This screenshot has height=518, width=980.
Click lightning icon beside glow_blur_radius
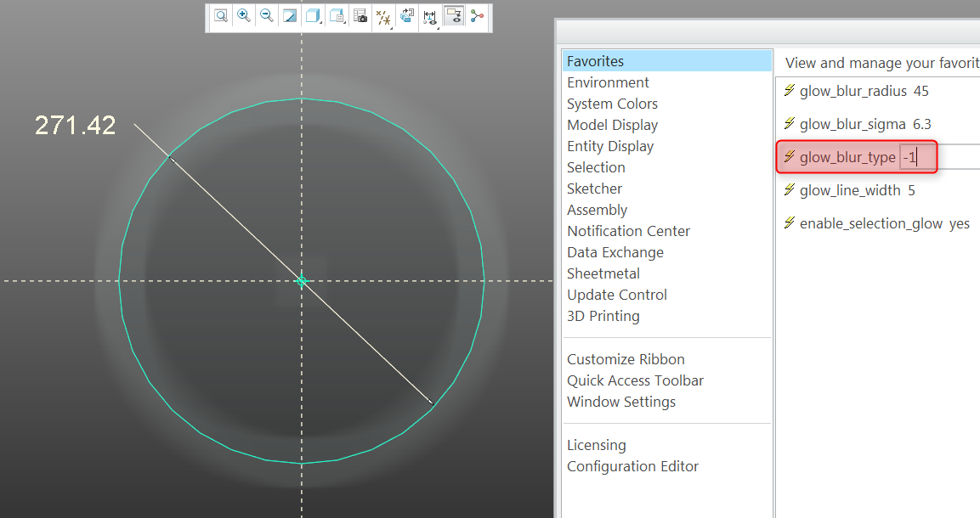pos(790,91)
